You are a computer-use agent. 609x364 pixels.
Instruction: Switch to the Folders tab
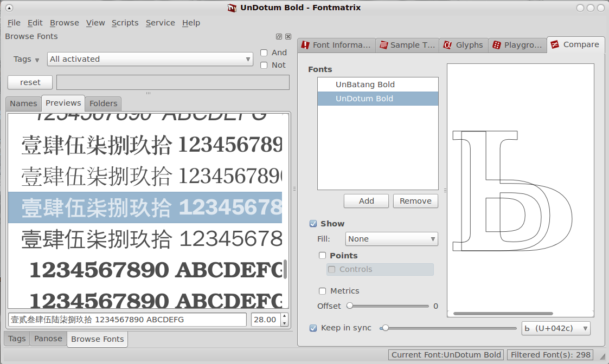(104, 103)
